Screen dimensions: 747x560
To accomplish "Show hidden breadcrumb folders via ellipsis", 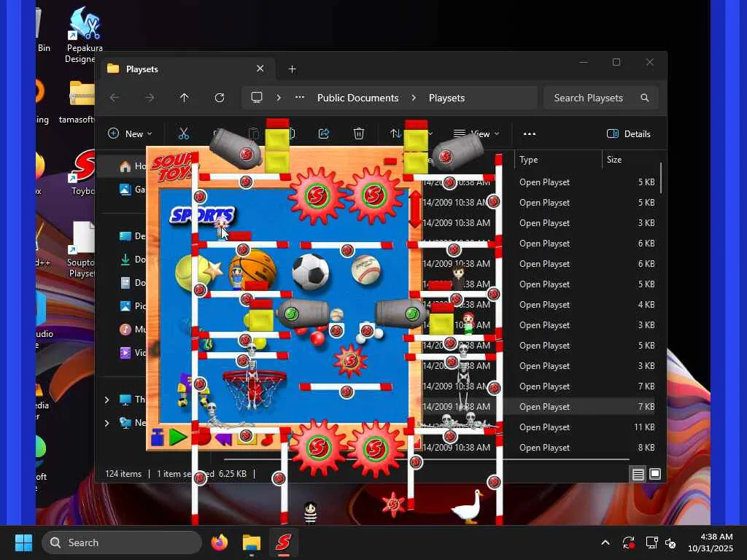I will [x=300, y=98].
